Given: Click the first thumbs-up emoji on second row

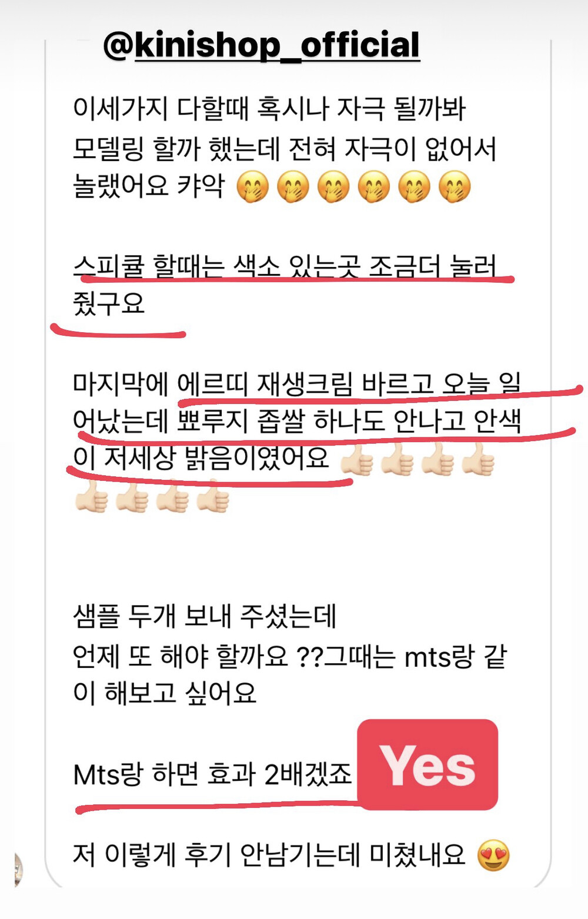Looking at the screenshot, I should click(91, 497).
